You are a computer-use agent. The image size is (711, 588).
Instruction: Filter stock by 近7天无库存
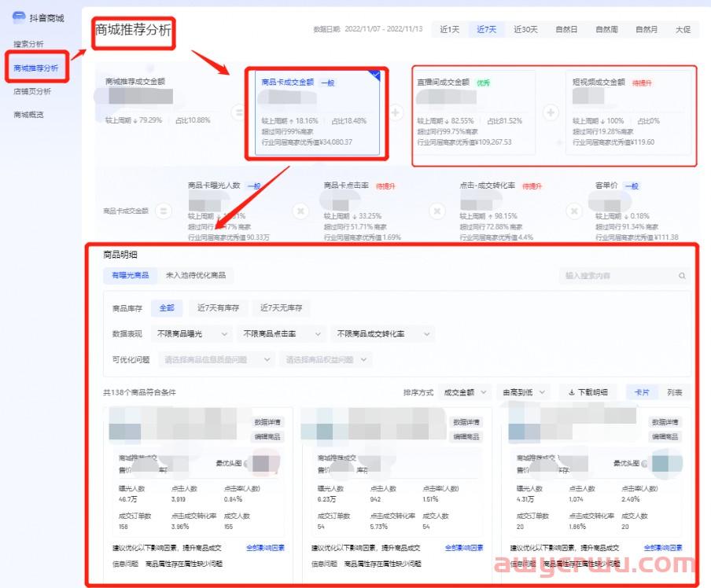click(281, 308)
